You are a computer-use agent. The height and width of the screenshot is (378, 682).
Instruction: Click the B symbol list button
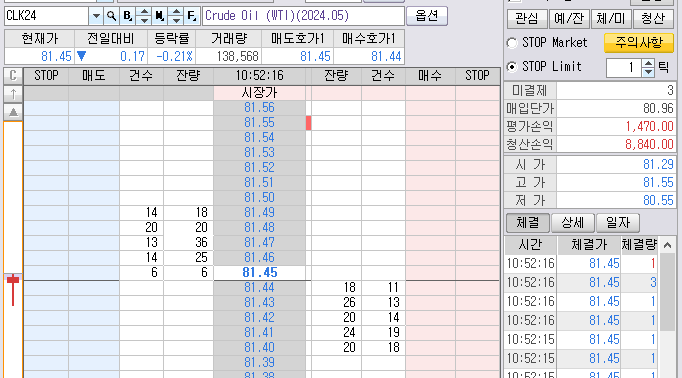point(127,16)
